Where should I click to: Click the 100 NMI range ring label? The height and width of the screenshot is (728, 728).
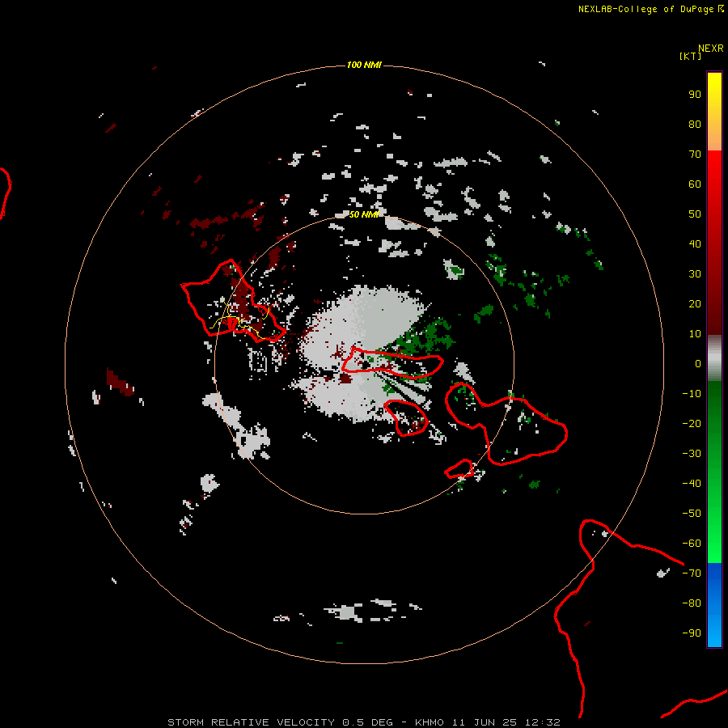(364, 65)
